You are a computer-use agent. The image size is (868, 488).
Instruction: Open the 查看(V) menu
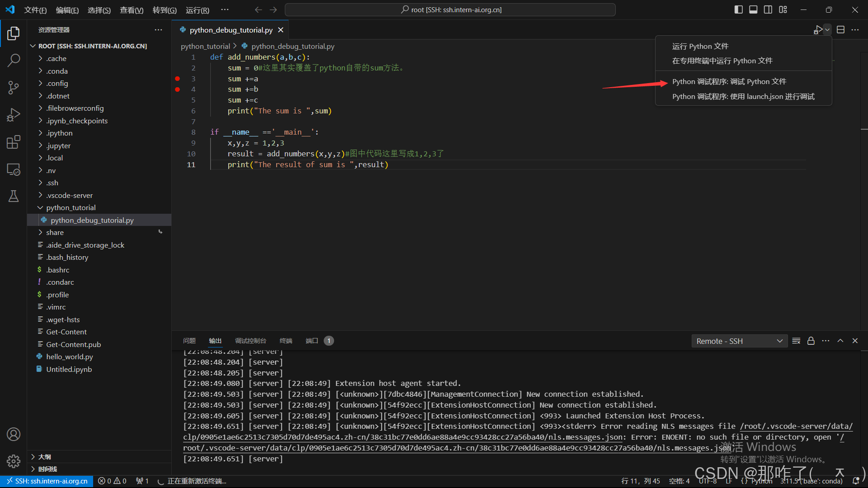click(131, 10)
